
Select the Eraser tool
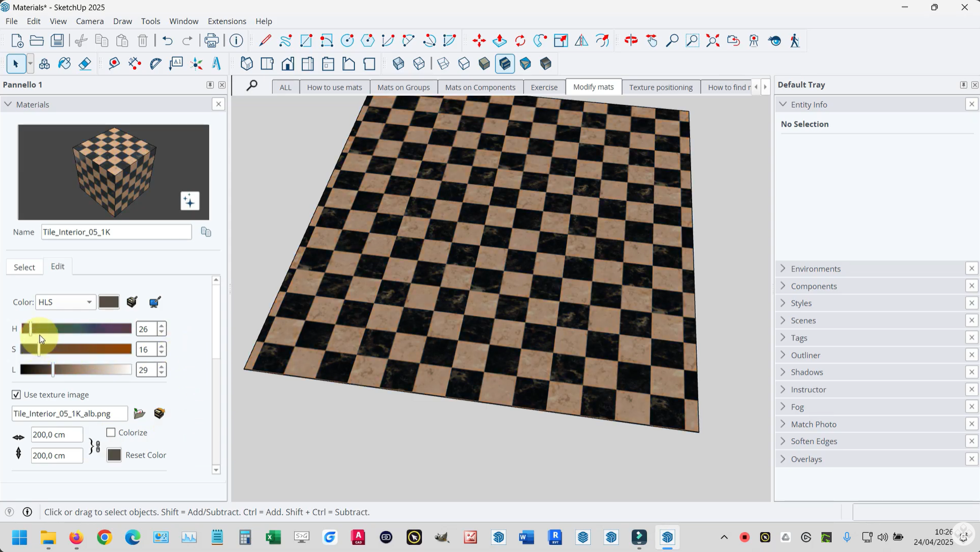(x=85, y=64)
